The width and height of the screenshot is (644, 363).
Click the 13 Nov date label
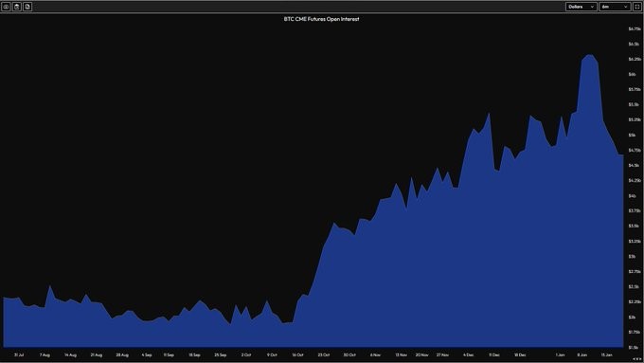click(x=402, y=354)
